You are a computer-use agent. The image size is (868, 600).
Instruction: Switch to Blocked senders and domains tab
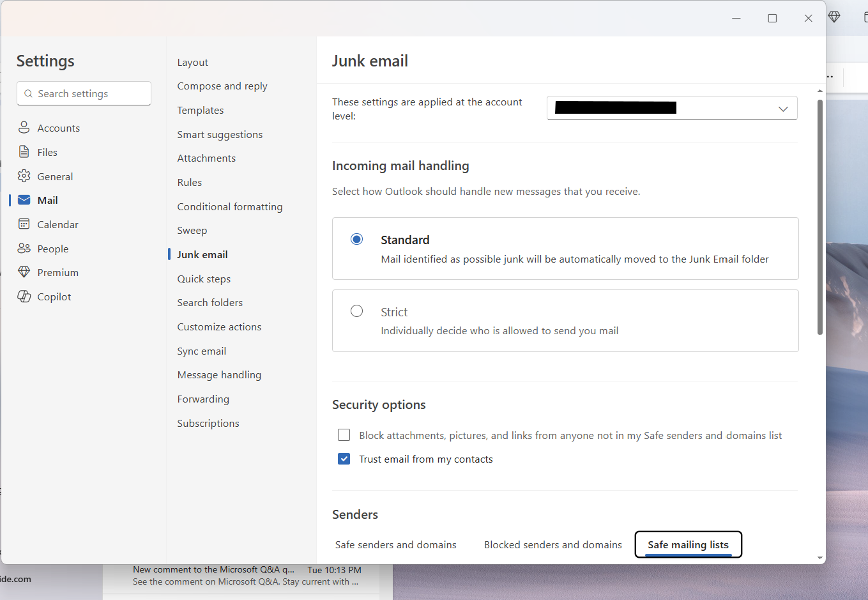(x=553, y=544)
